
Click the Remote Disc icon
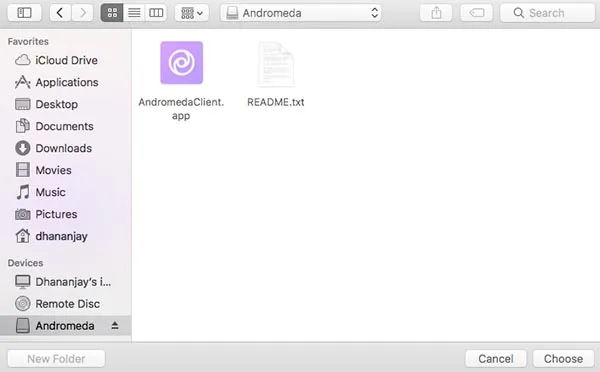coord(23,304)
